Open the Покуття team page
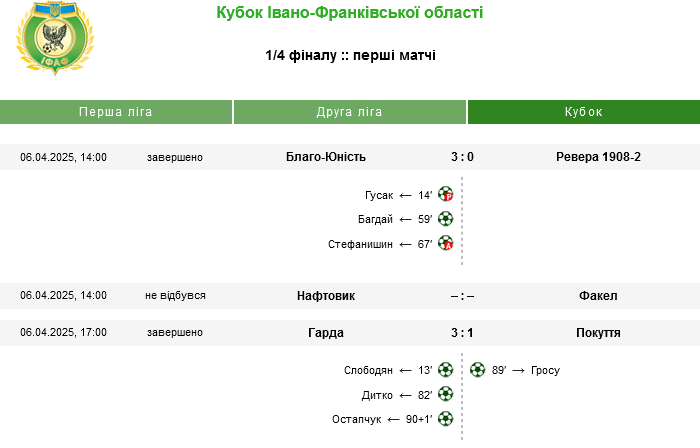700x448 pixels. pos(598,333)
